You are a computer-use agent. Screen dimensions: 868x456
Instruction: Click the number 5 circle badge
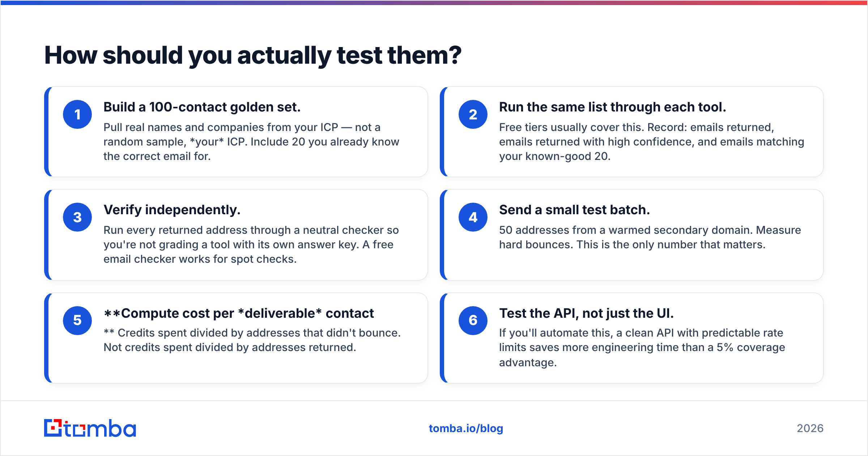(77, 320)
